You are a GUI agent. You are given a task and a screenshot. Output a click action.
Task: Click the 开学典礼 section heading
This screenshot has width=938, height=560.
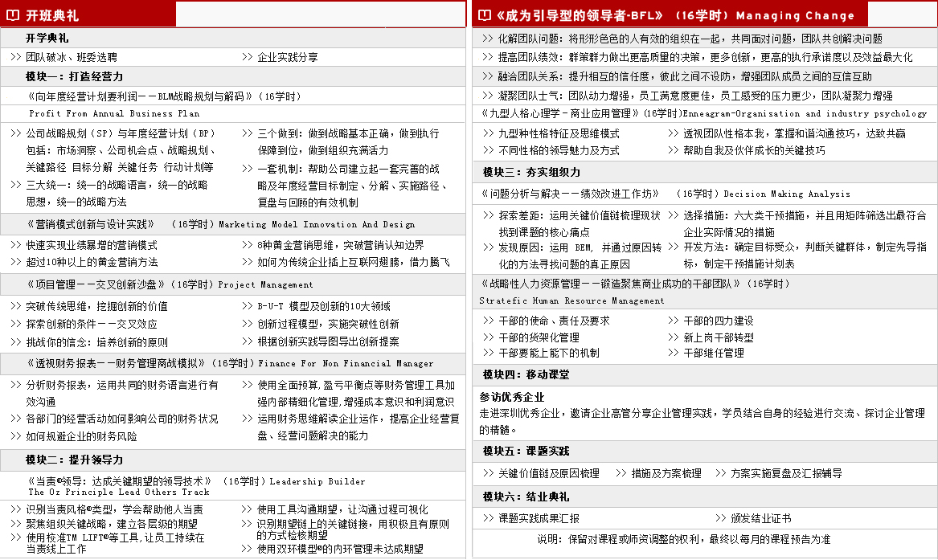pyautogui.click(x=47, y=39)
